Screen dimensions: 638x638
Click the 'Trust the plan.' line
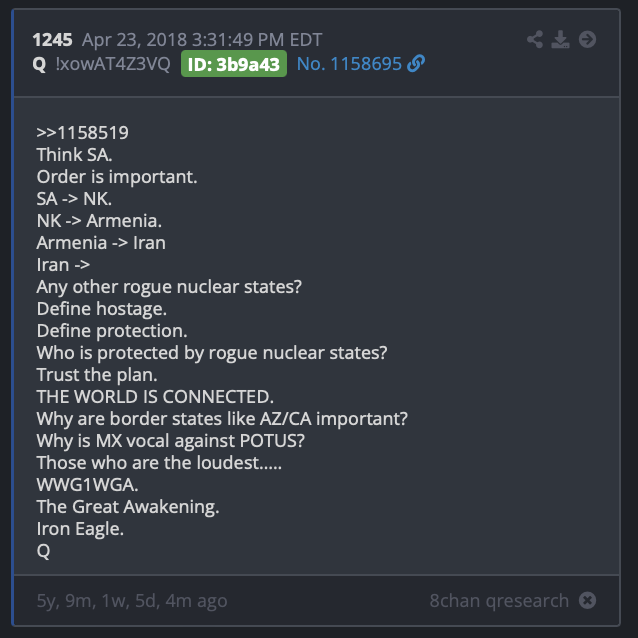point(97,375)
